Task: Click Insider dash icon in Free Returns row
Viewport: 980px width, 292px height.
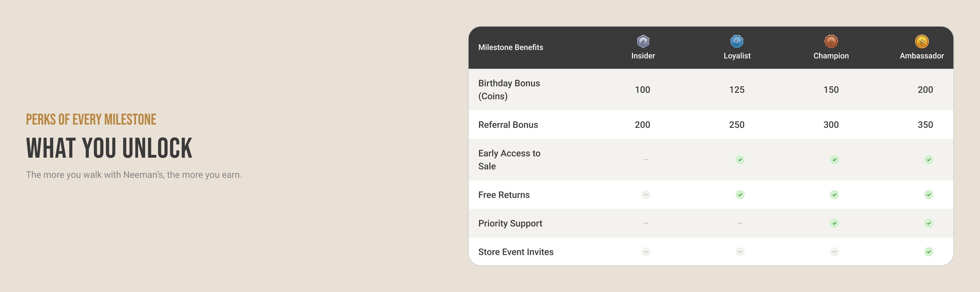Action: (x=646, y=195)
